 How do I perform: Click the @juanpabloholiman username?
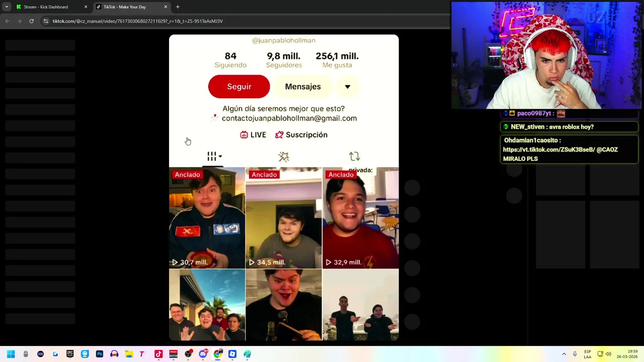coord(284,40)
